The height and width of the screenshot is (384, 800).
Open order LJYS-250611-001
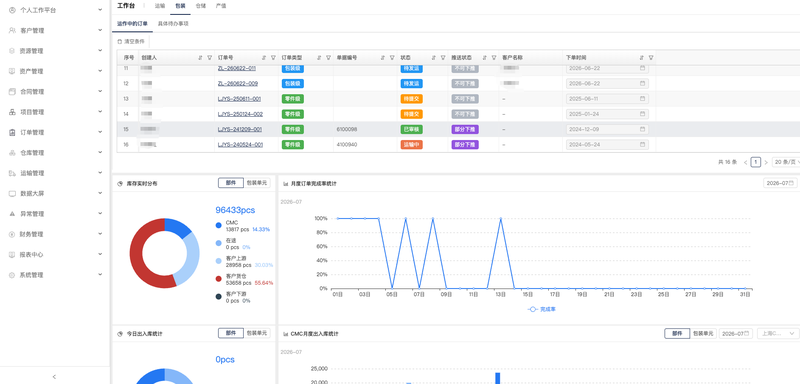(240, 98)
